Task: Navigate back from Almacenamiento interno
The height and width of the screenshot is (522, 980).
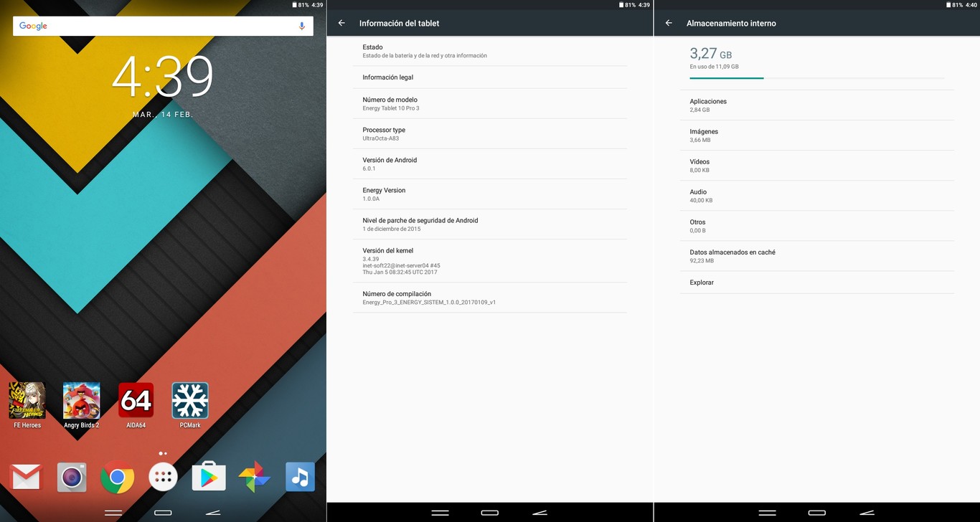Action: click(x=668, y=22)
